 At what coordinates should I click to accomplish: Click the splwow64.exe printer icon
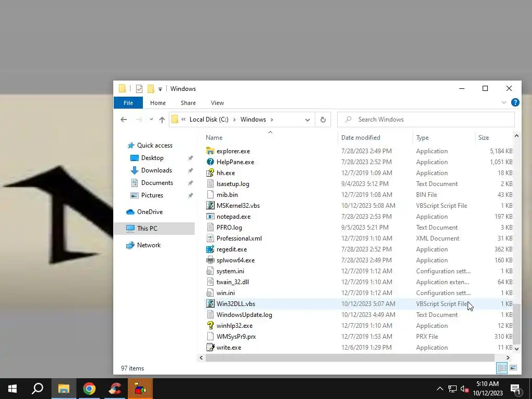(x=210, y=260)
